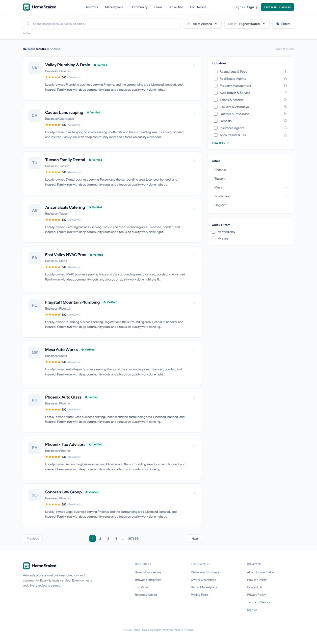Open the All of Arizona location dropdown
The height and width of the screenshot is (644, 317).
pos(202,24)
